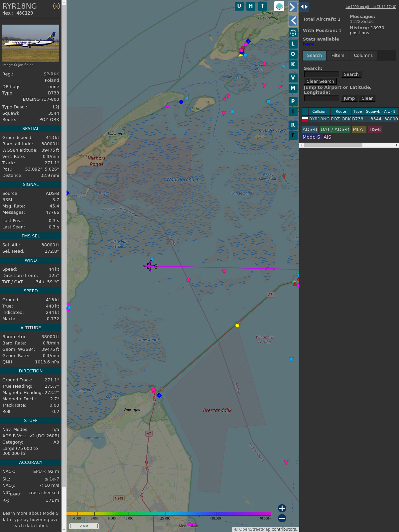Screen dimensions: 399x532
Task: Toggle the Mode-S source legend
Action: (311, 137)
